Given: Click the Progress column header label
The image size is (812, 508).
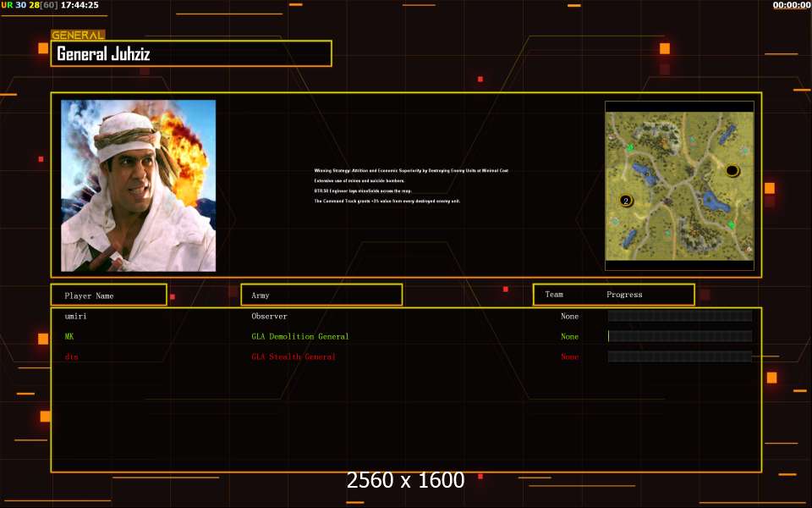Looking at the screenshot, I should pos(624,295).
